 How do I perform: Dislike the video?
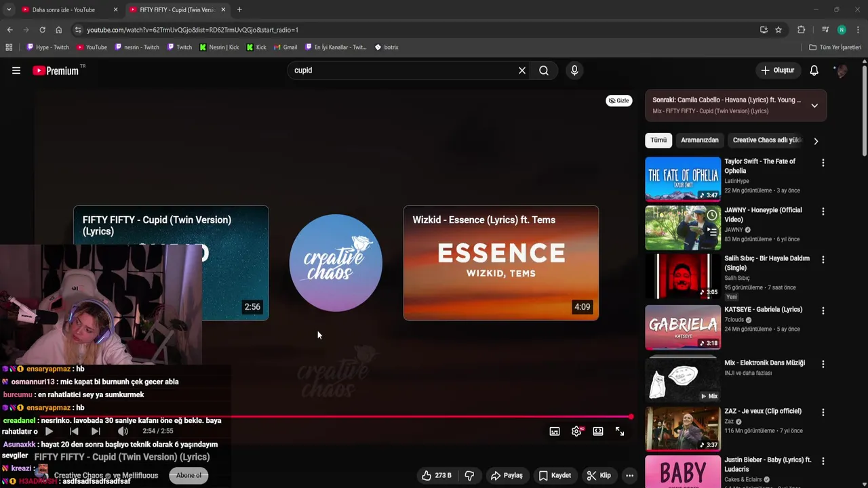[x=469, y=476]
